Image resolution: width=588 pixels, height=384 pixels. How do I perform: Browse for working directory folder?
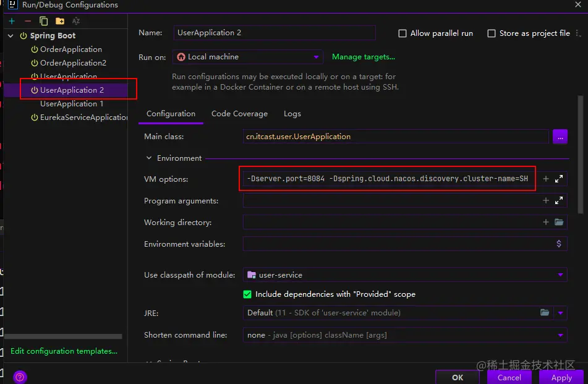pos(559,222)
